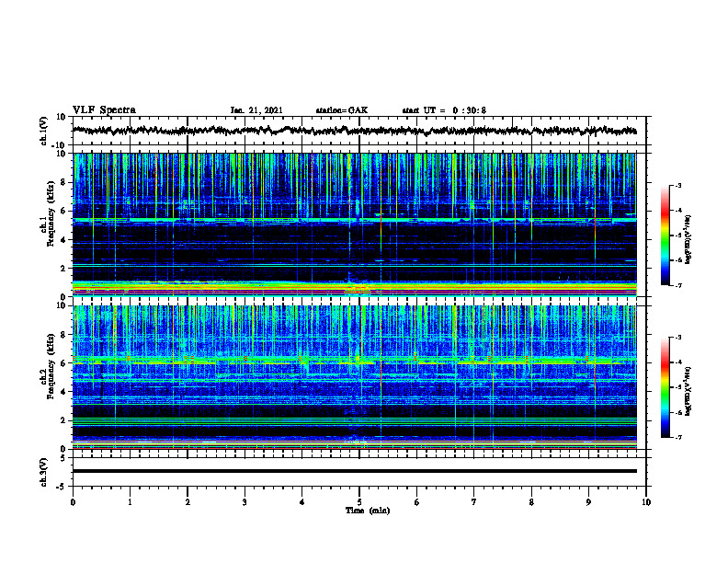Click the "-7" label on ch.2 colorbar

(677, 437)
